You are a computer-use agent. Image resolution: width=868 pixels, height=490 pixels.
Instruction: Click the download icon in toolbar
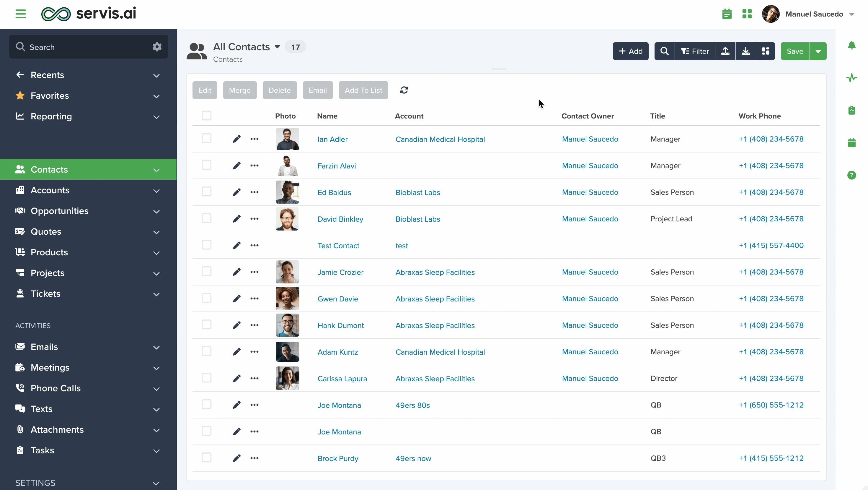pos(745,51)
